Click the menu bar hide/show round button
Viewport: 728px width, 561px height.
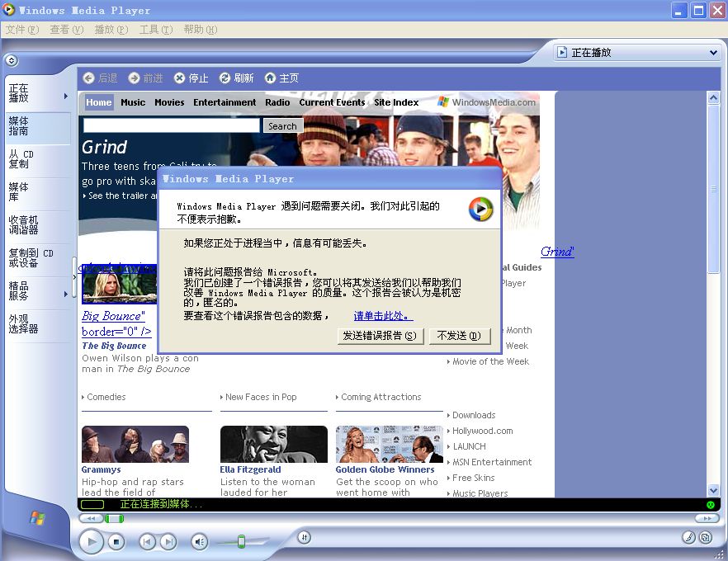tap(12, 60)
